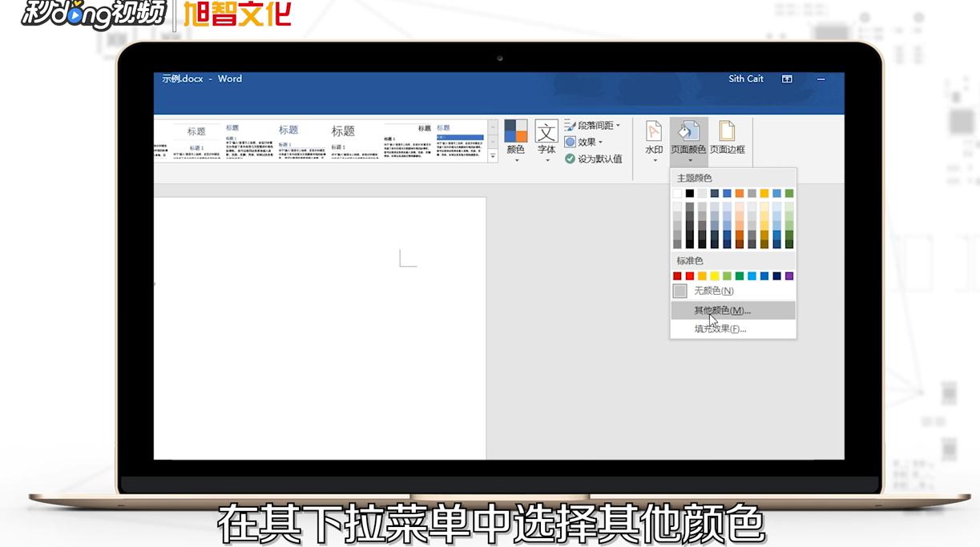This screenshot has height=547, width=980.
Task: Pick the green theme color in top row
Action: [x=789, y=193]
